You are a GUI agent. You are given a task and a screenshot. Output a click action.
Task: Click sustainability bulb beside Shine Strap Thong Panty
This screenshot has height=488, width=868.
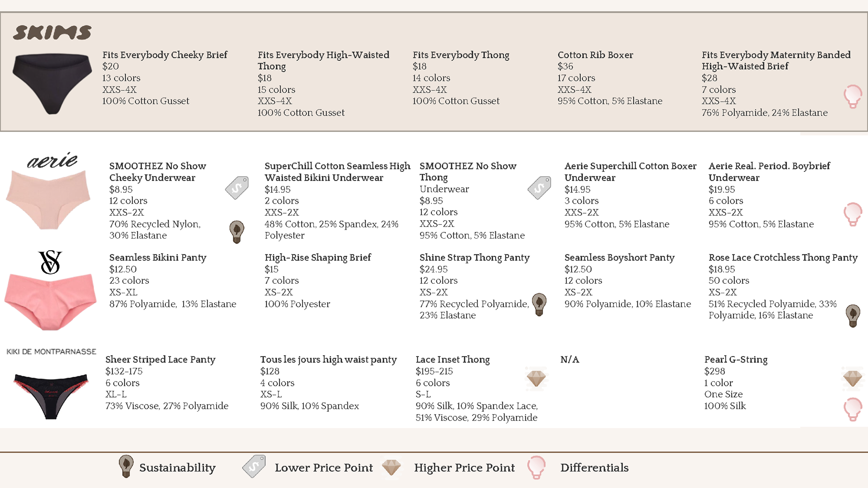click(x=539, y=304)
